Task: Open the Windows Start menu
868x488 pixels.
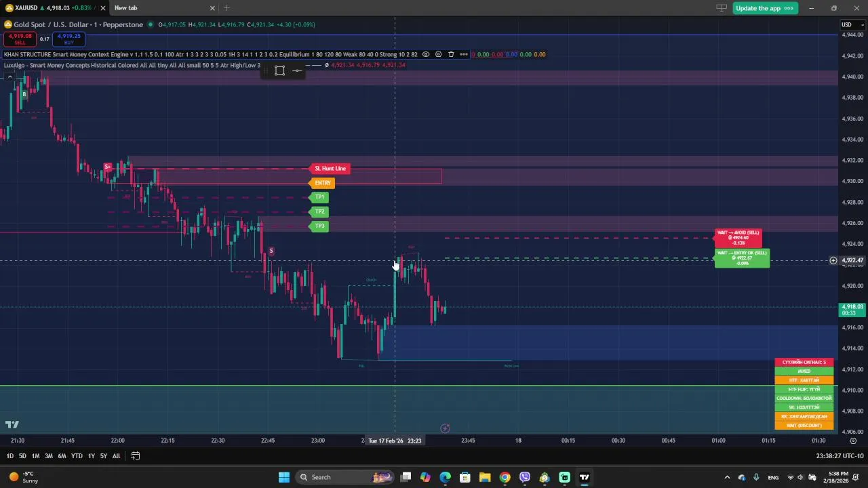Action: (284, 477)
